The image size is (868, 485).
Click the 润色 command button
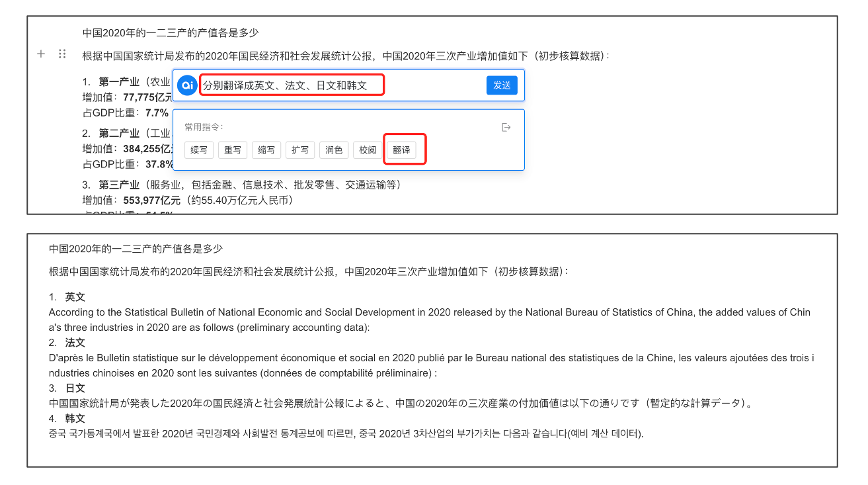click(x=334, y=150)
